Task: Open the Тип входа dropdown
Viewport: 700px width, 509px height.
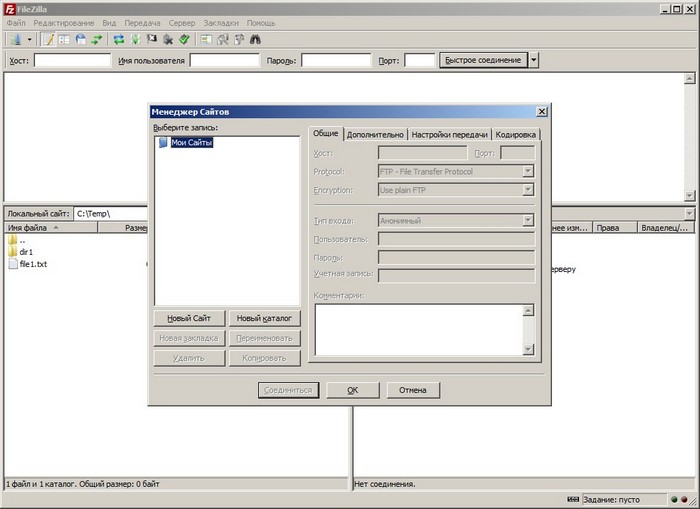Action: click(x=456, y=220)
